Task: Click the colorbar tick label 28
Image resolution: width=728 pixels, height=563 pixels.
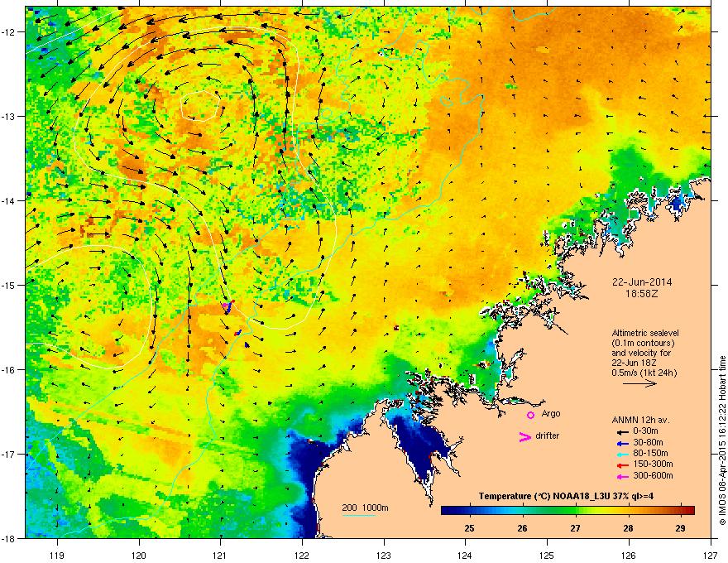Action: [628, 528]
